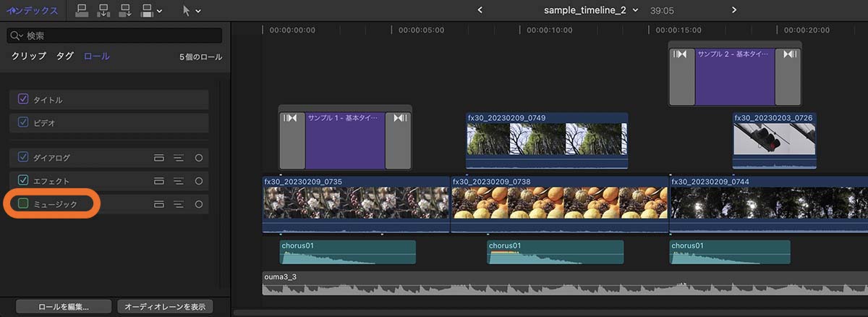Viewport: 868px width, 317px height.
Task: Open the edit-mode options chevron beside overwrite icon
Action: (159, 12)
